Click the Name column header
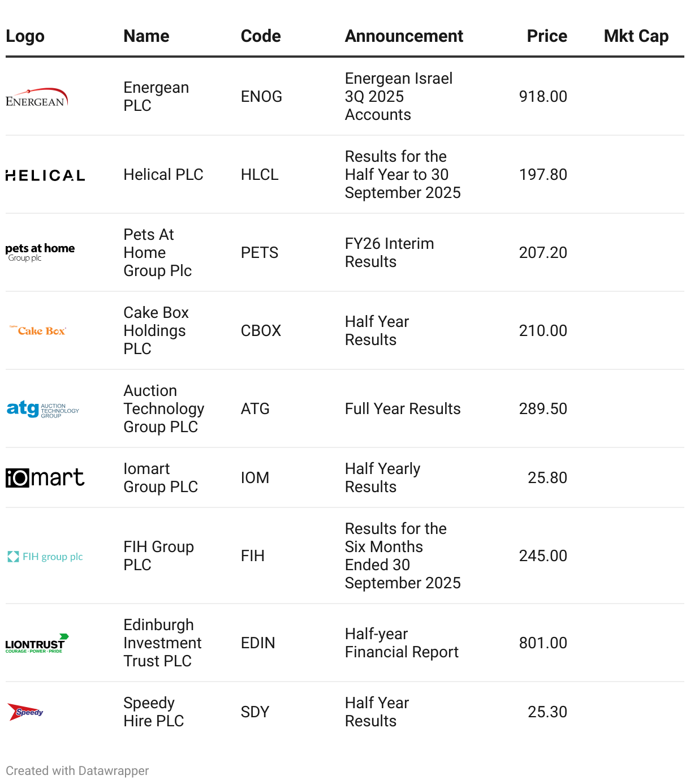Image resolution: width=690 pixels, height=784 pixels. [x=146, y=36]
